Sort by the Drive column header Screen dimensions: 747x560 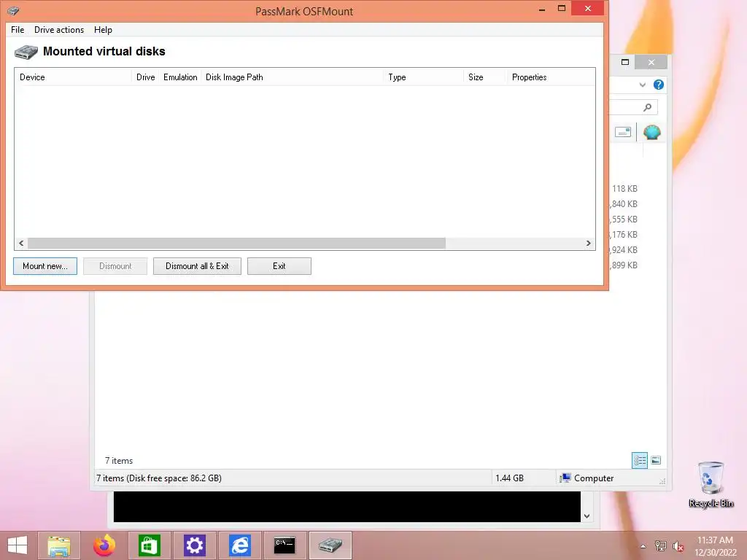coord(145,77)
